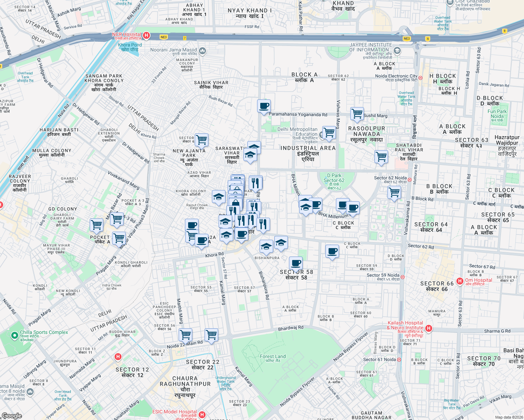The image size is (524, 420).
Task: Select the coffee cup icon near Paramahansa Yogananda Rd
Action: (263, 106)
